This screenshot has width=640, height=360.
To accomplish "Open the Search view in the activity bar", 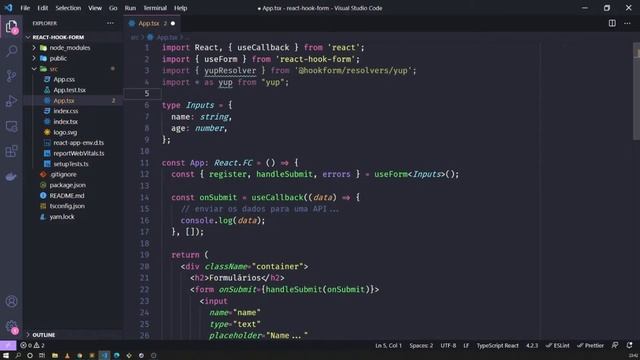I will tap(11, 51).
